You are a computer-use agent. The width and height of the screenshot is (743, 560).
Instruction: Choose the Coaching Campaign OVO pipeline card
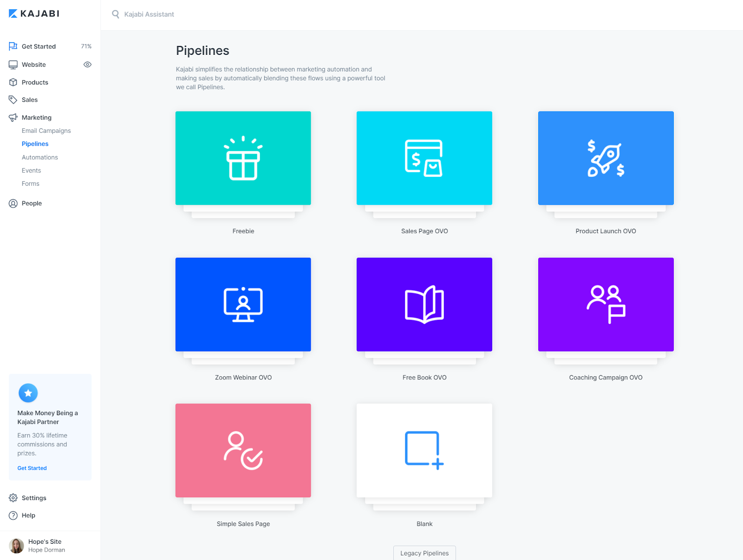coord(606,305)
